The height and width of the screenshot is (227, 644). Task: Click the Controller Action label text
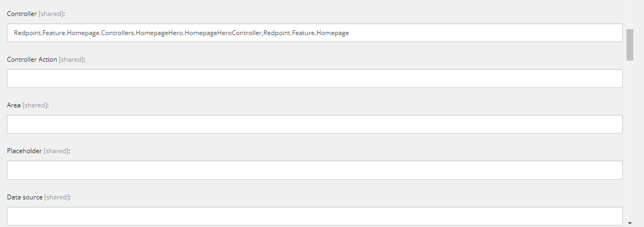point(32,60)
